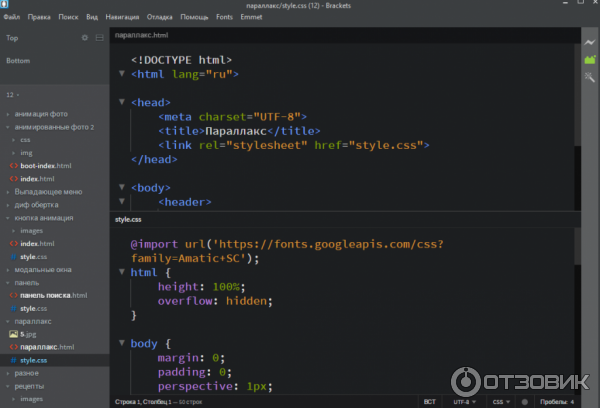
Task: Expand the анимация фото folder
Action: tap(41, 114)
